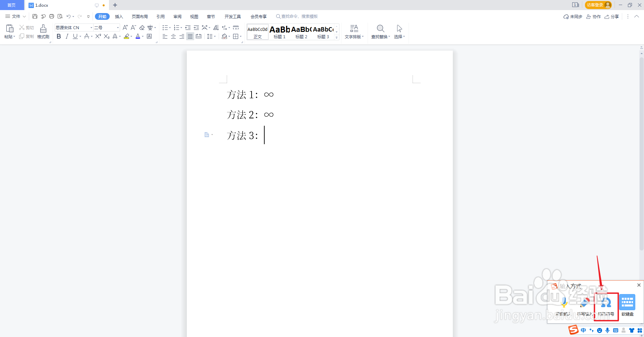Viewport: 644px width, 337px height.
Task: Apply the 标题 1 style
Action: pyautogui.click(x=279, y=32)
